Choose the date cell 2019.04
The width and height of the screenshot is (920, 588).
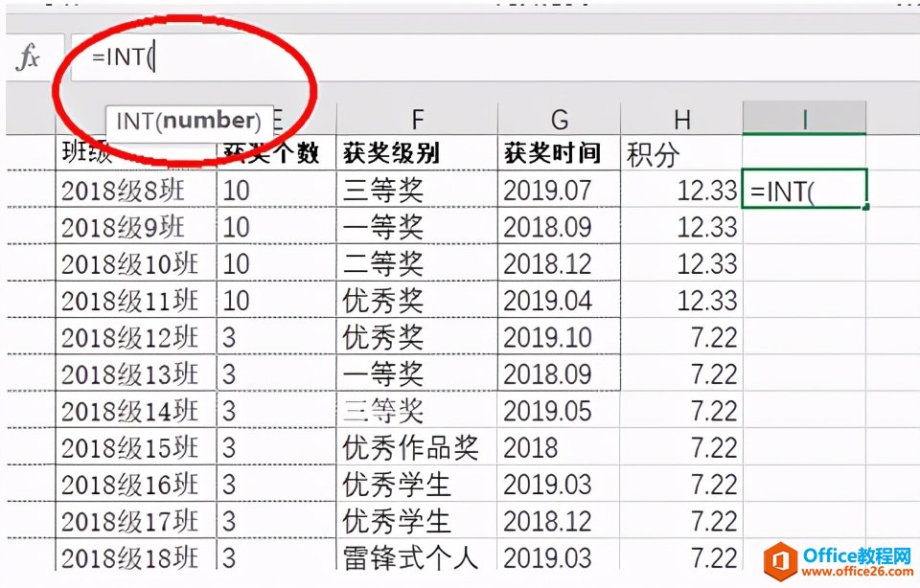coord(559,300)
